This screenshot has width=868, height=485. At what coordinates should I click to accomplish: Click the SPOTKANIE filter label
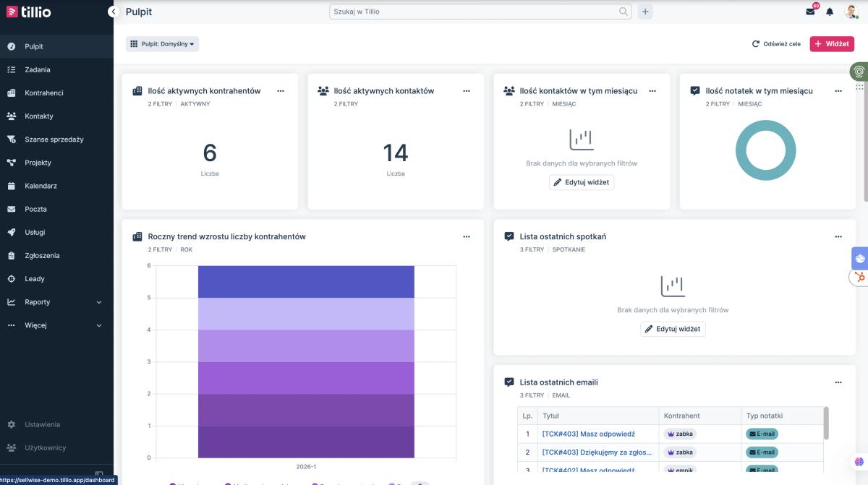(569, 249)
